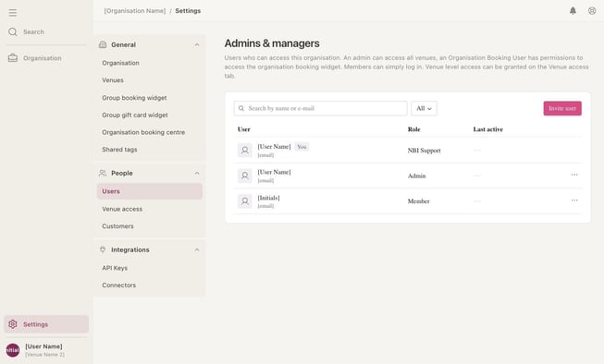Click the Role column header
This screenshot has width=604, height=364.
414,129
